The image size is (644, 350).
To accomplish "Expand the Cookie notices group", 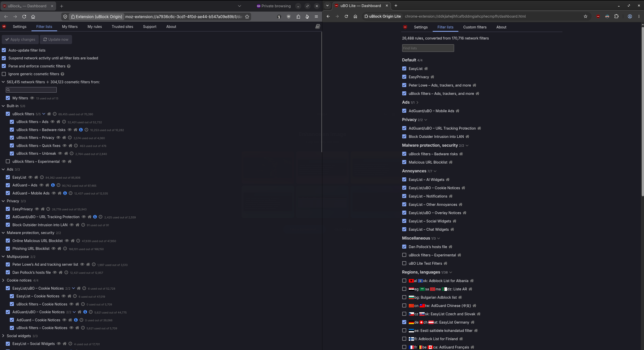I will pos(3,280).
